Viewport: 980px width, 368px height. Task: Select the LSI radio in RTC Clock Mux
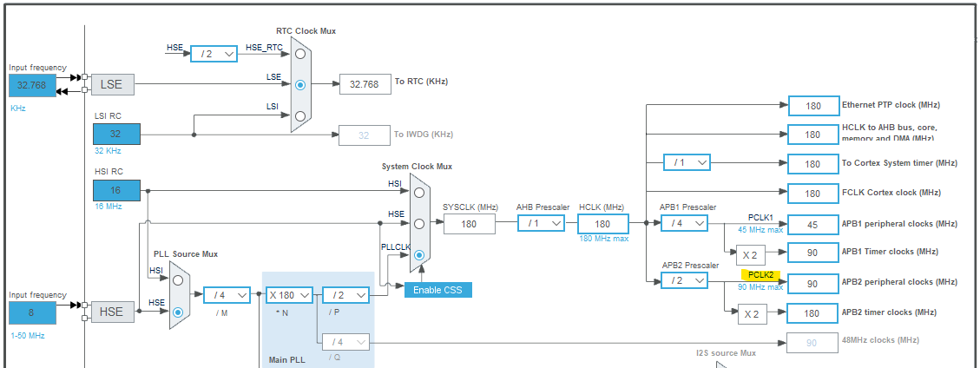pyautogui.click(x=300, y=115)
